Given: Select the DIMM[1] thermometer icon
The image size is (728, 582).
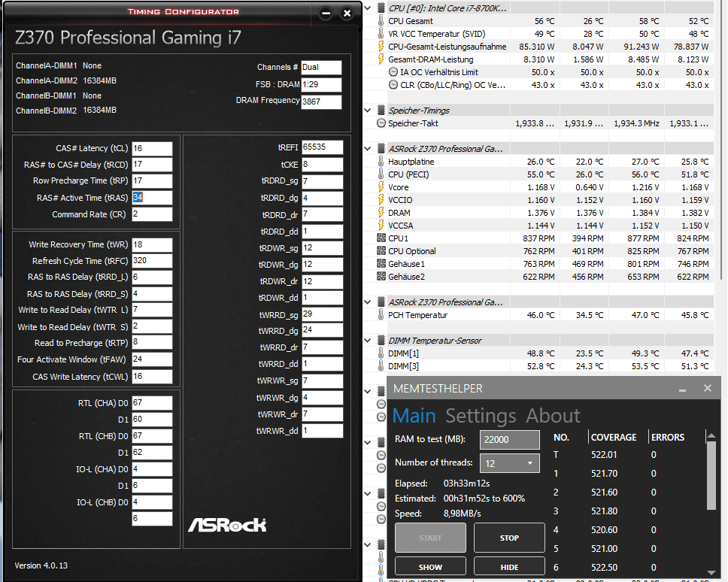Looking at the screenshot, I should click(x=381, y=353).
